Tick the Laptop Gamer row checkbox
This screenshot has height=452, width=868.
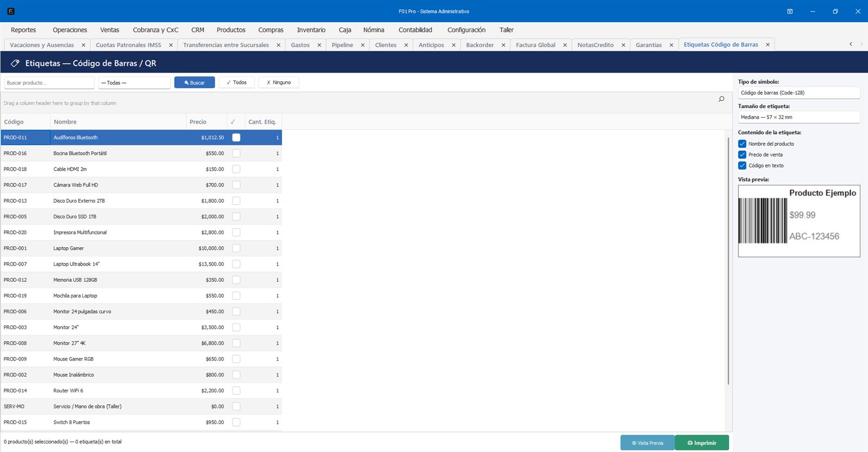pyautogui.click(x=236, y=248)
